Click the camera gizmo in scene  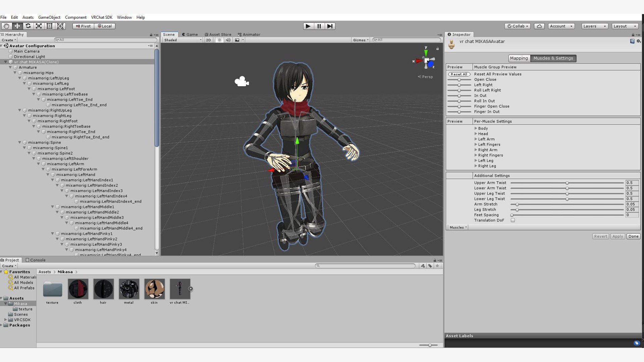tap(241, 81)
